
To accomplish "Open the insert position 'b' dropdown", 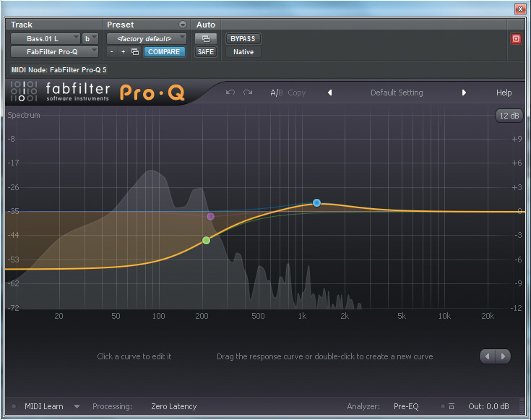I will [90, 38].
